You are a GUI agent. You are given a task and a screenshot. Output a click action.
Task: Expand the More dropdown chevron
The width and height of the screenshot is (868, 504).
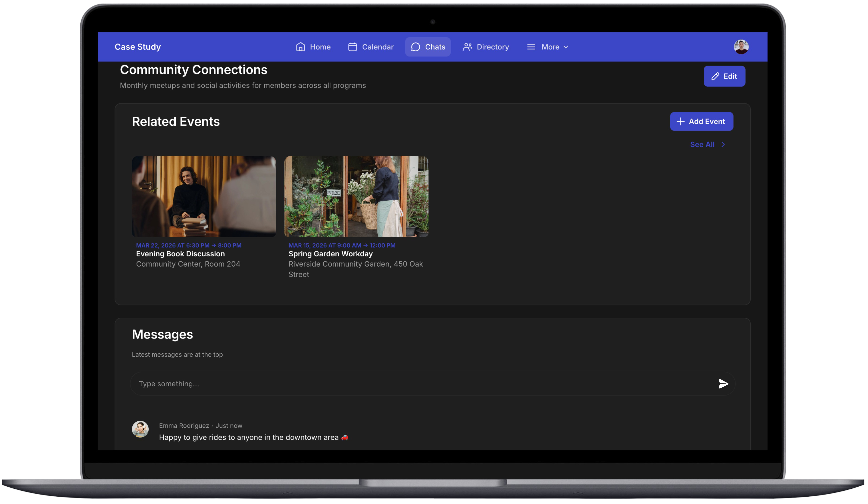565,47
